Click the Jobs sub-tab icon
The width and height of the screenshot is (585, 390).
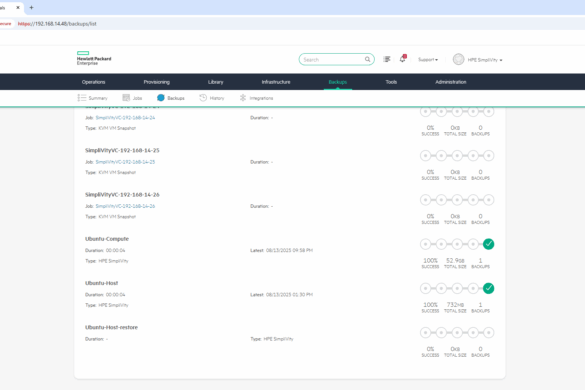coord(126,98)
